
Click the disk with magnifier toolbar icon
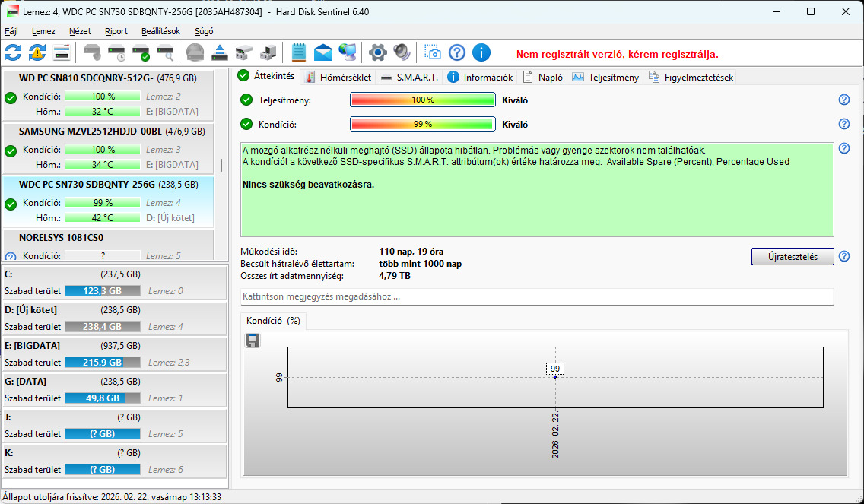point(165,53)
